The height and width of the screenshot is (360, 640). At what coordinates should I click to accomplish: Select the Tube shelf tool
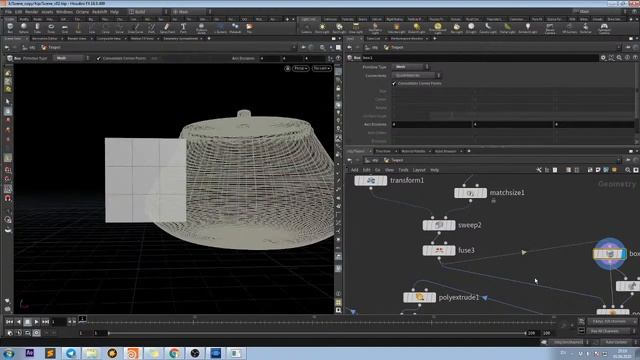point(37,28)
